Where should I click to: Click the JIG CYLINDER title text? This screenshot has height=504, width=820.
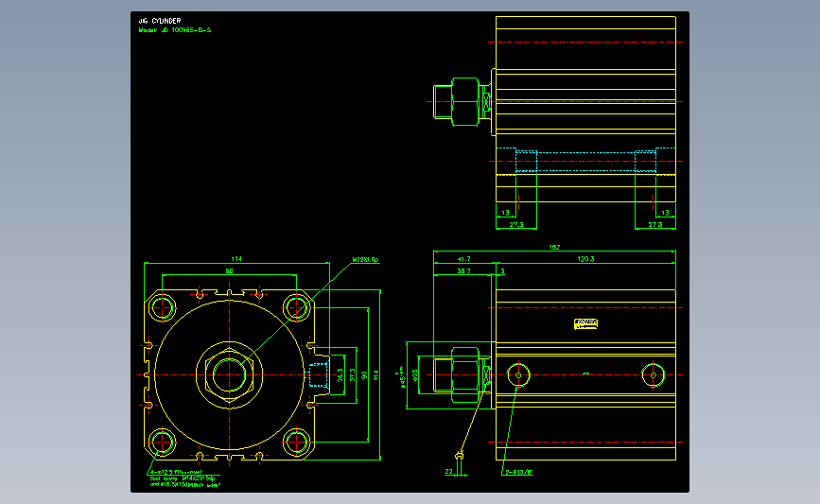(160, 21)
